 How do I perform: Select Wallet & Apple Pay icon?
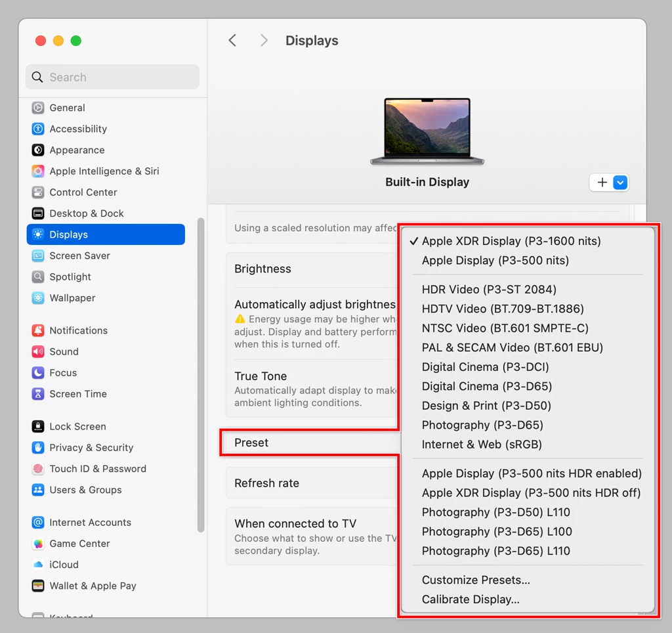(38, 586)
